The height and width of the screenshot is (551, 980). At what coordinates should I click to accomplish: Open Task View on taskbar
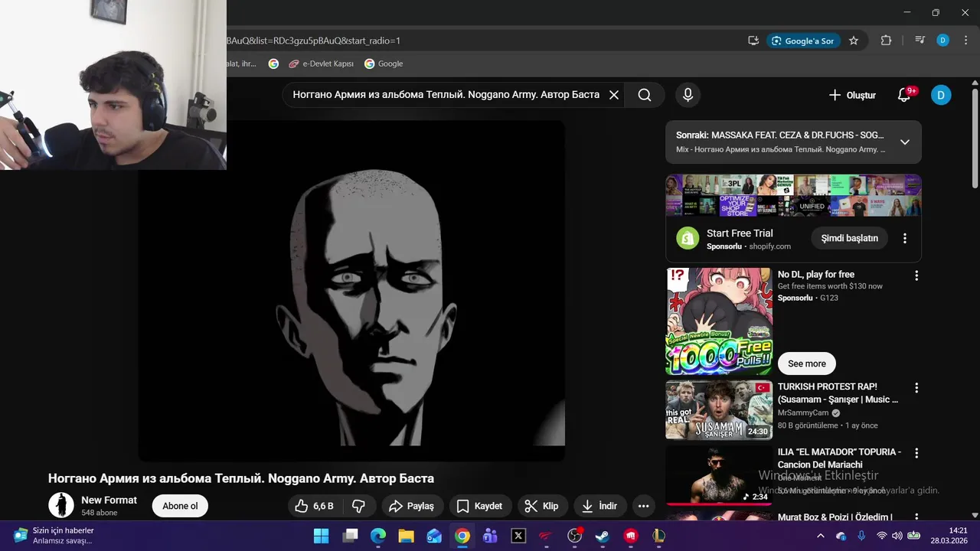pos(350,536)
